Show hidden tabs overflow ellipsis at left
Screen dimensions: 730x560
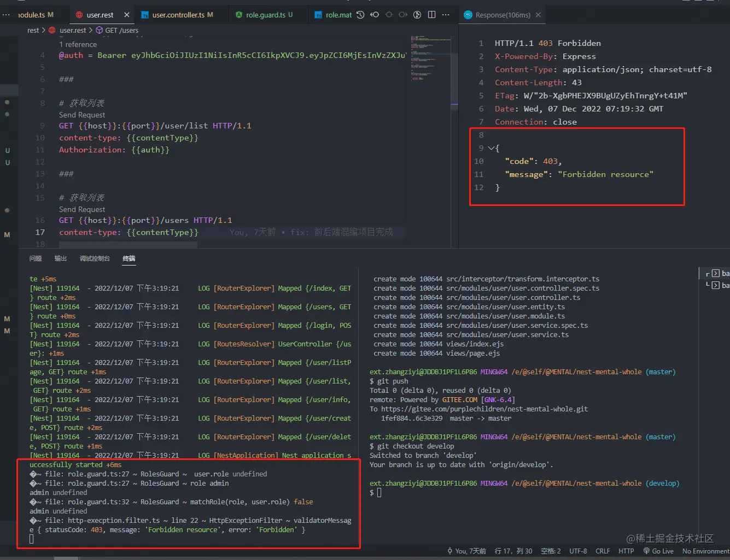pyautogui.click(x=6, y=15)
